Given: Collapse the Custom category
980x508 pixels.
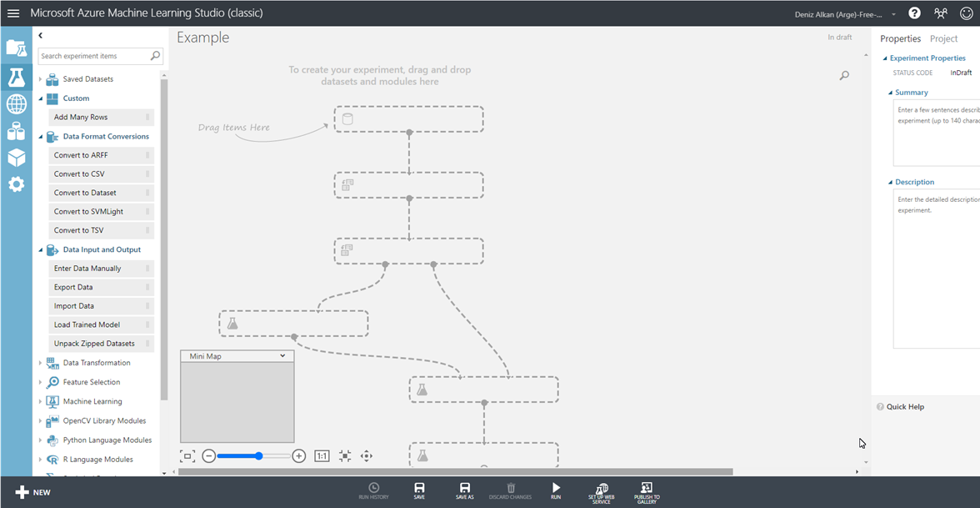Looking at the screenshot, I should click(x=41, y=98).
